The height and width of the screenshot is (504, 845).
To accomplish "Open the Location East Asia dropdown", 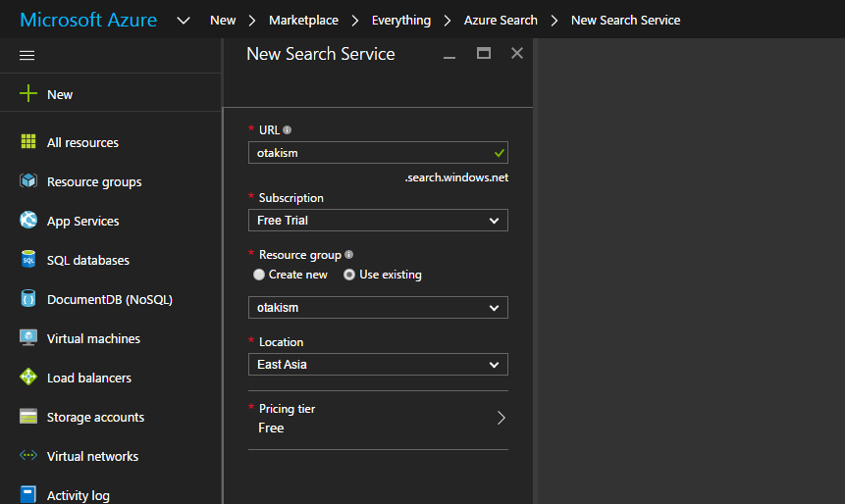I will [378, 365].
